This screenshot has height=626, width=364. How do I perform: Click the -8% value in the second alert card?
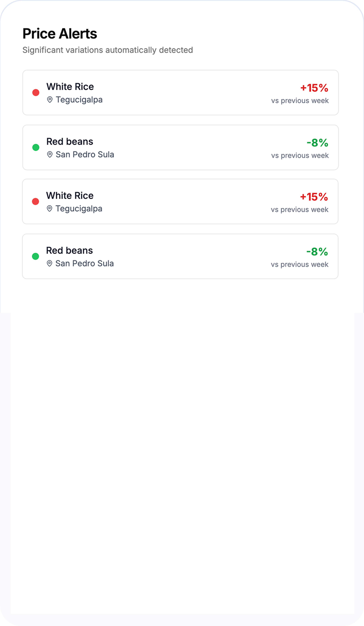pos(317,143)
